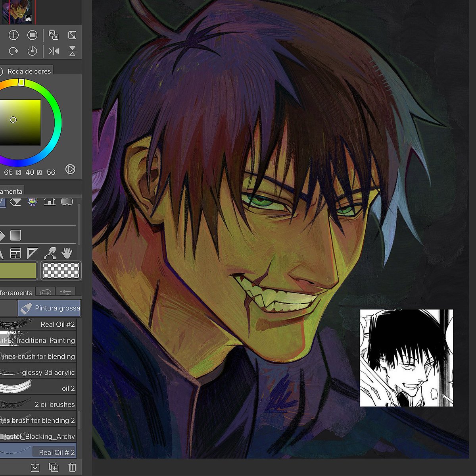
Task: Select the highlighted Real Oil # 2 brush
Action: [x=38, y=451]
